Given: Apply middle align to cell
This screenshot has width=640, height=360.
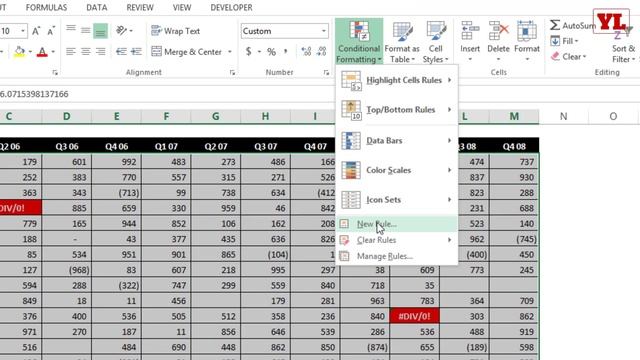Looking at the screenshot, I should tap(85, 30).
